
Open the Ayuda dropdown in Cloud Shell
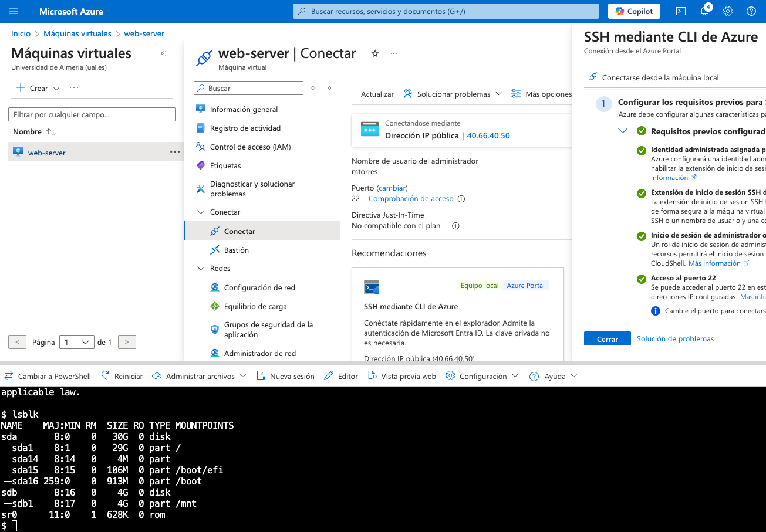554,376
